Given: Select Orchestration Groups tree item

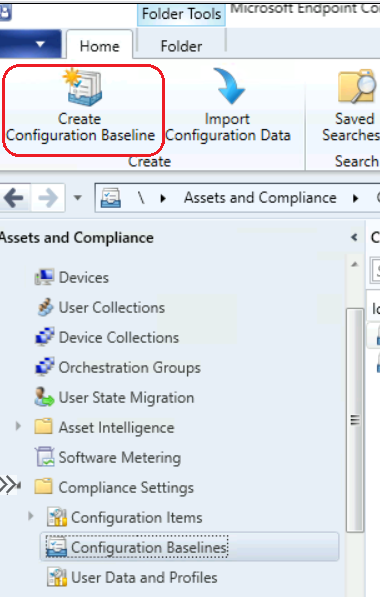Looking at the screenshot, I should pyautogui.click(x=129, y=368).
